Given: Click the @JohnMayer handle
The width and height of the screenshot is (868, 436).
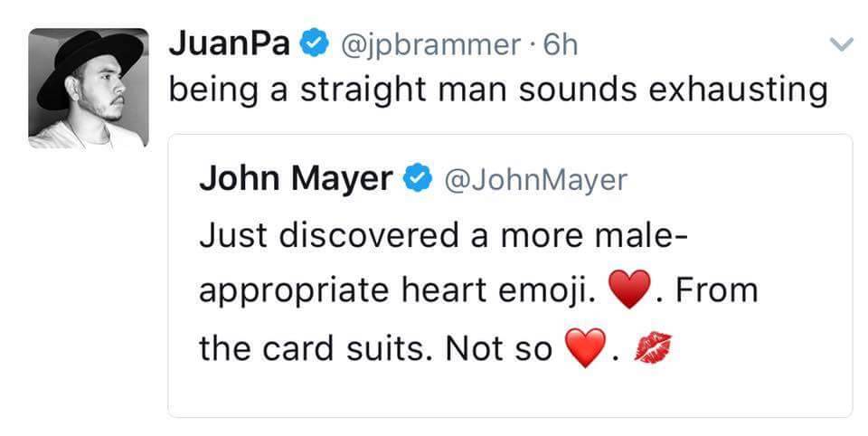Looking at the screenshot, I should (532, 179).
